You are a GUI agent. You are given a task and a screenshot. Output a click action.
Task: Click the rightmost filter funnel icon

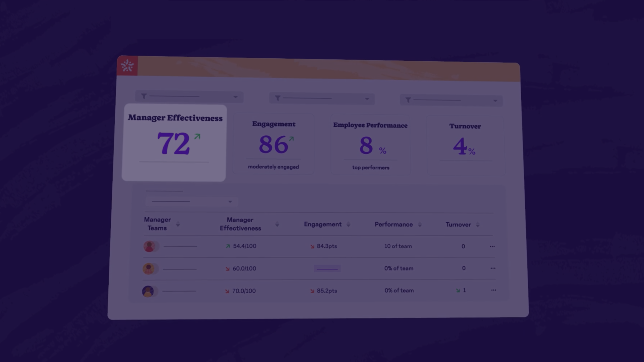408,100
